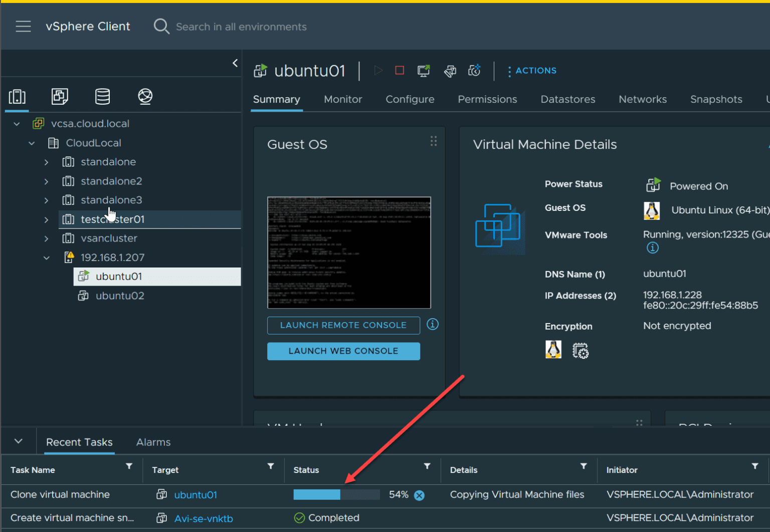Expand the vsancluster tree node

click(46, 238)
